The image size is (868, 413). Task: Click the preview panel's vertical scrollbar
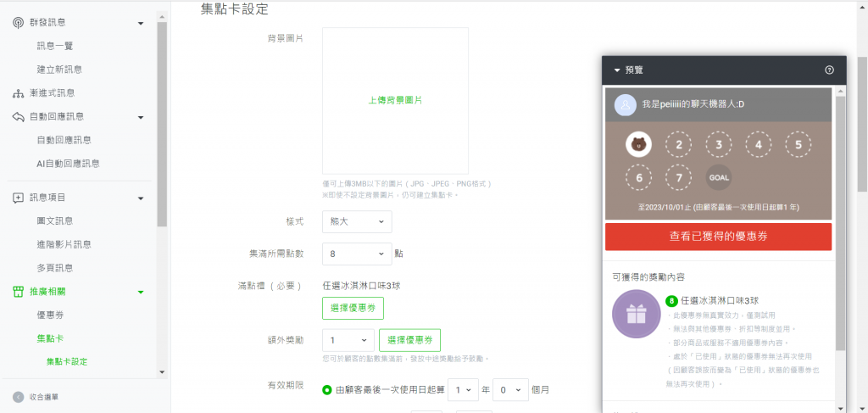point(840,223)
